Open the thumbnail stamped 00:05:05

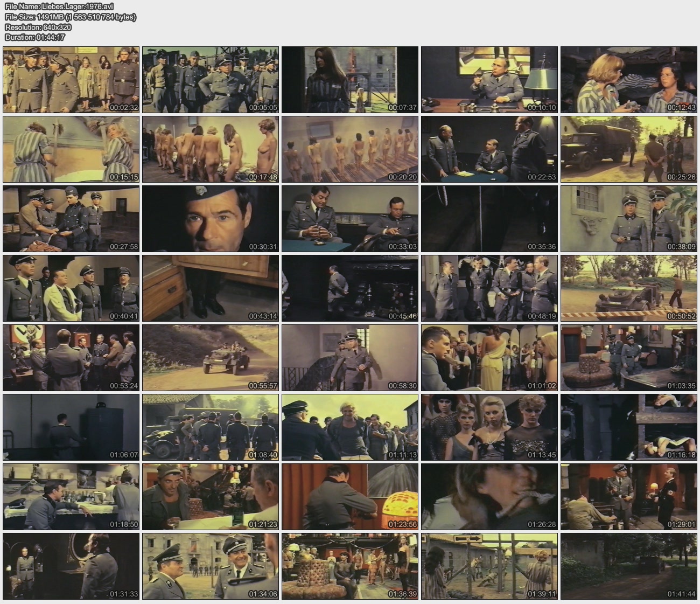point(211,80)
